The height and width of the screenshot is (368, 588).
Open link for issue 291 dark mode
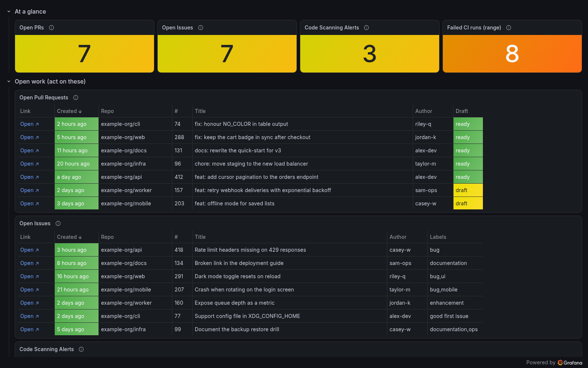pyautogui.click(x=29, y=276)
